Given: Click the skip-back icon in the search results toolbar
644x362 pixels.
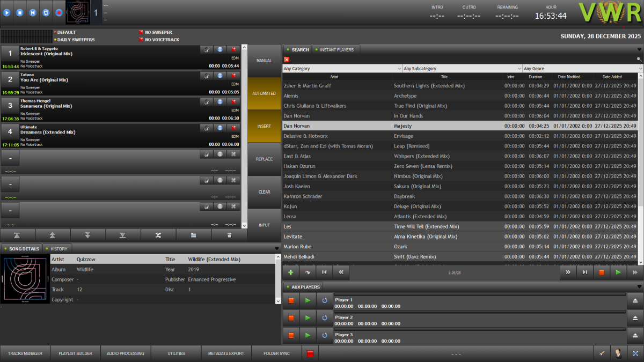Looking at the screenshot, I should tap(324, 272).
